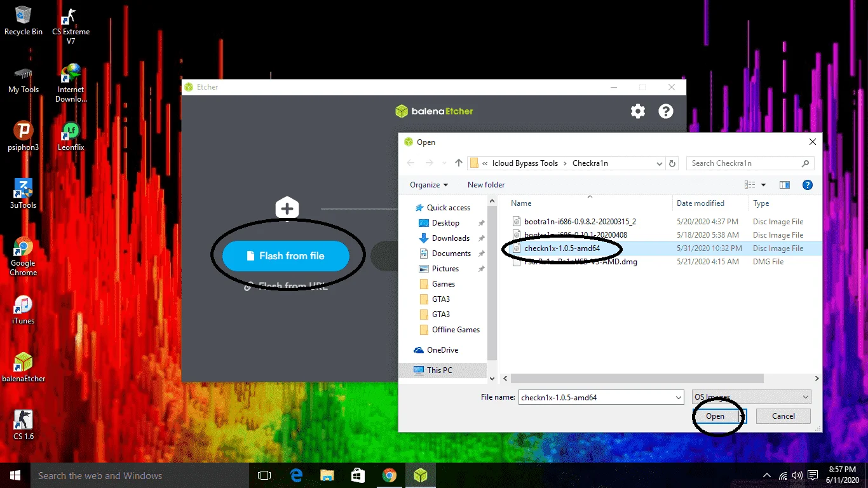The width and height of the screenshot is (868, 488).
Task: Open change view options dropdown
Action: 764,185
